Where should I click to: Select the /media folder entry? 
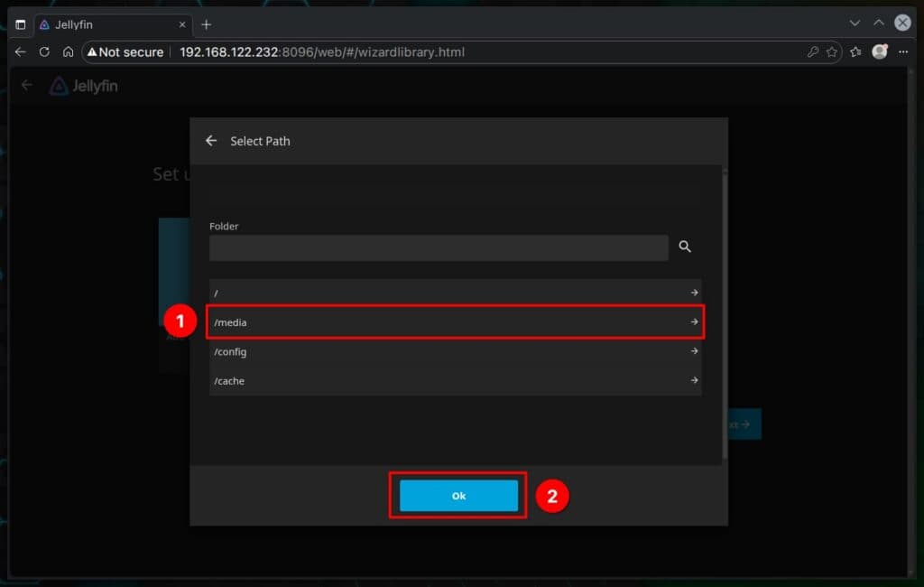coord(451,322)
